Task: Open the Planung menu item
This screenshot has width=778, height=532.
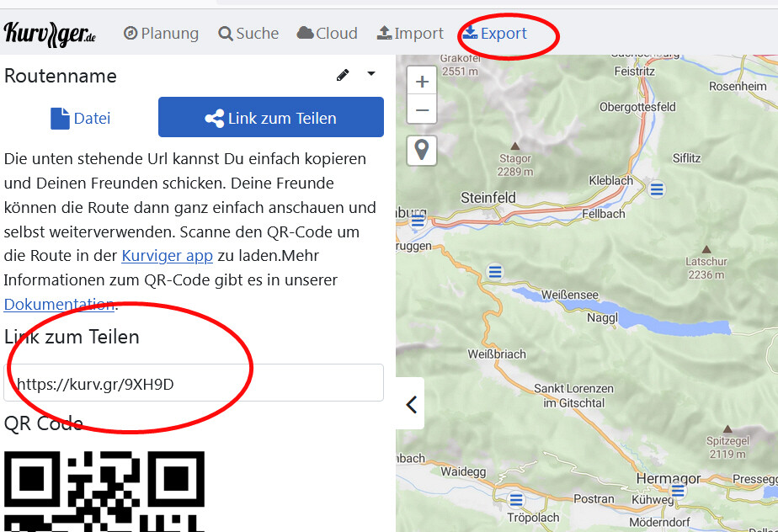Action: pos(161,34)
